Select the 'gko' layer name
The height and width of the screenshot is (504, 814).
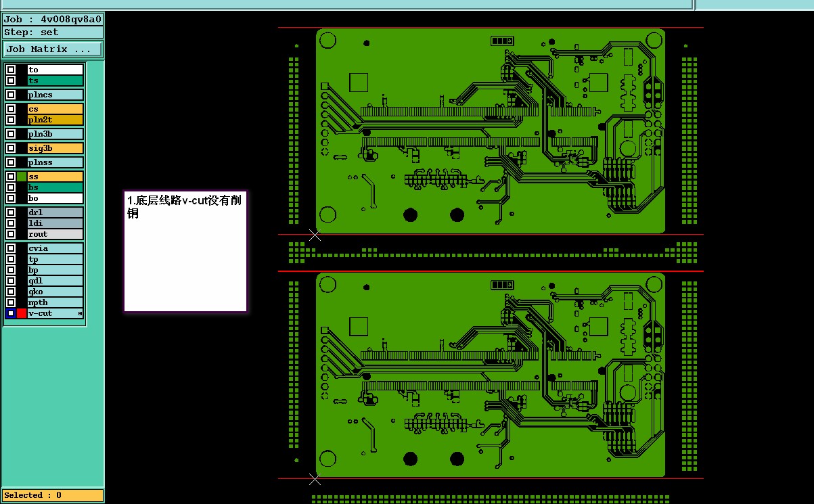[x=55, y=292]
